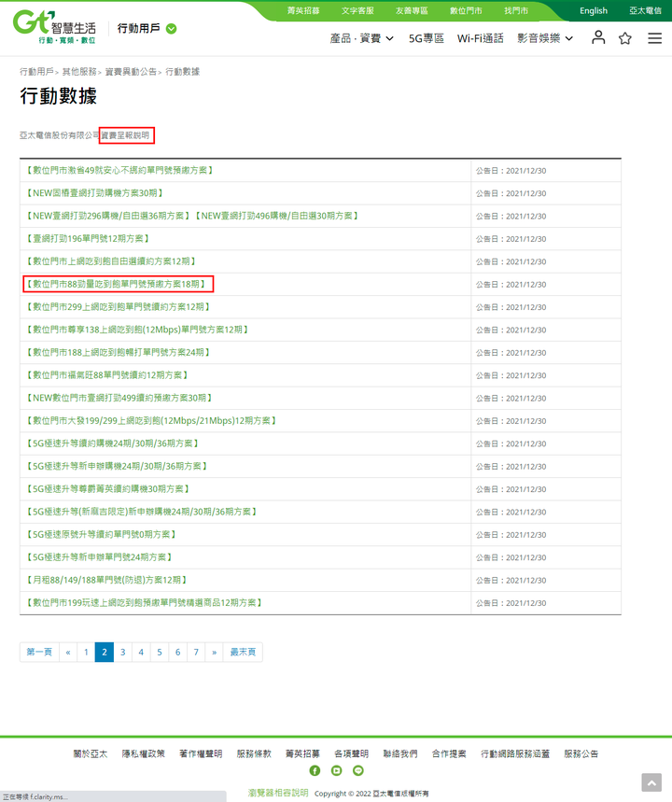Open 瀏覽器相容說明 link in footer

tap(278, 793)
